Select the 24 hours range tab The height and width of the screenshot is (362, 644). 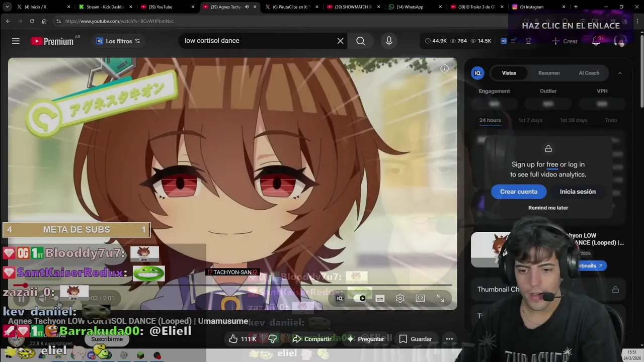pyautogui.click(x=490, y=120)
